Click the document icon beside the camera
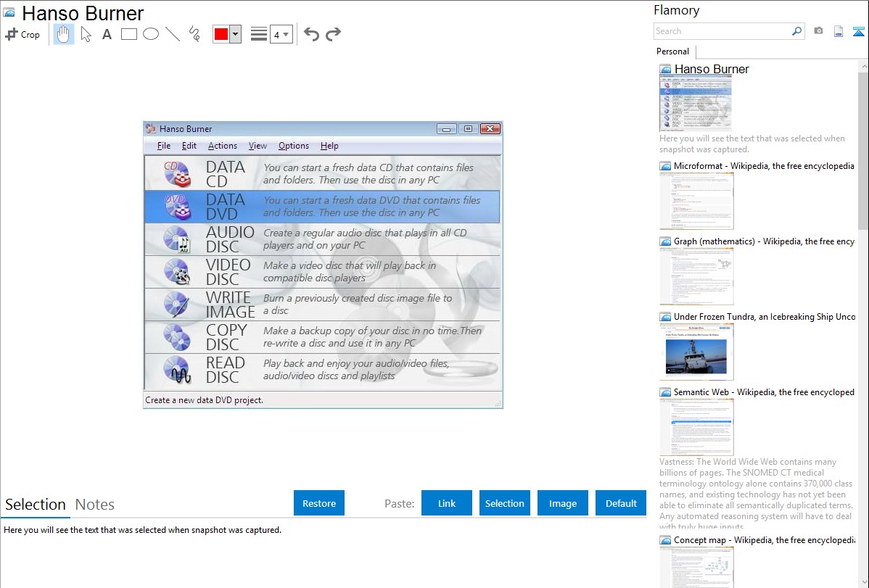This screenshot has height=588, width=869. [839, 32]
